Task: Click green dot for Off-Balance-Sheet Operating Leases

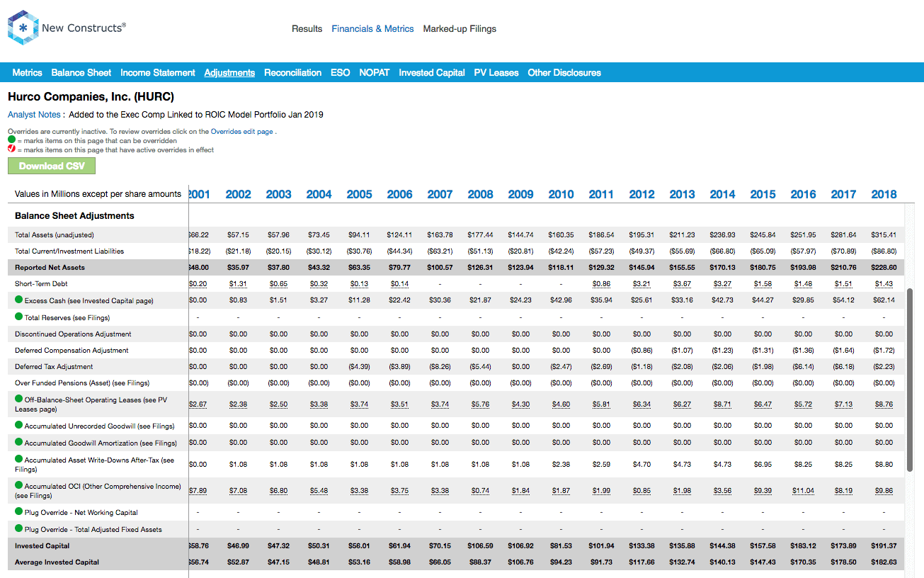Action: coord(19,399)
